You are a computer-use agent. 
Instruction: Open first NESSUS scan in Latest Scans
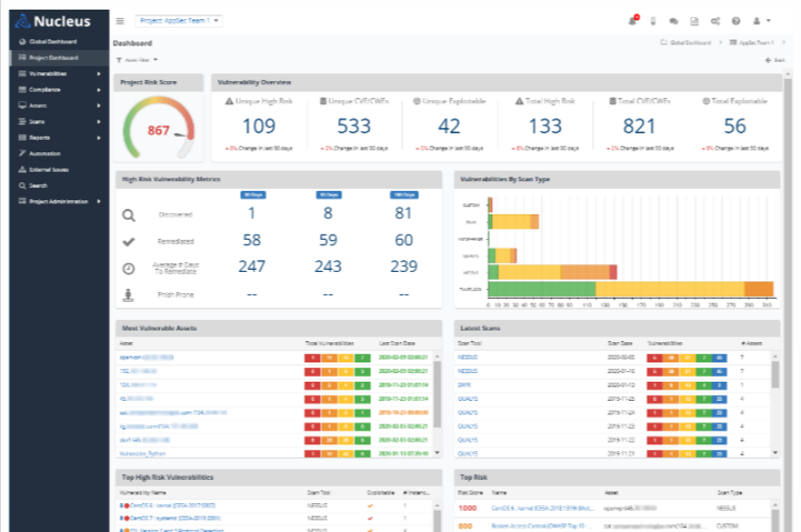pos(467,358)
